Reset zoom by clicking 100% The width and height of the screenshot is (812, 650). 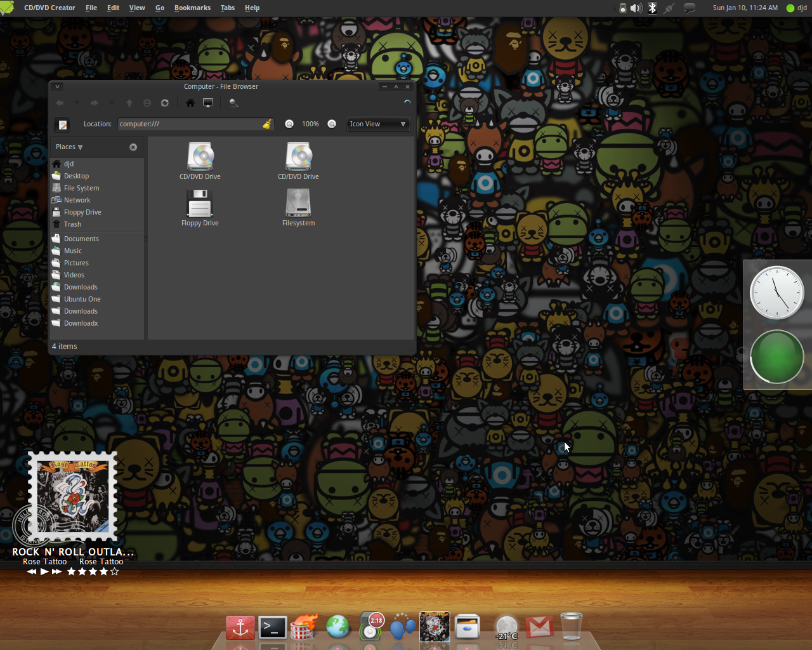pyautogui.click(x=310, y=124)
